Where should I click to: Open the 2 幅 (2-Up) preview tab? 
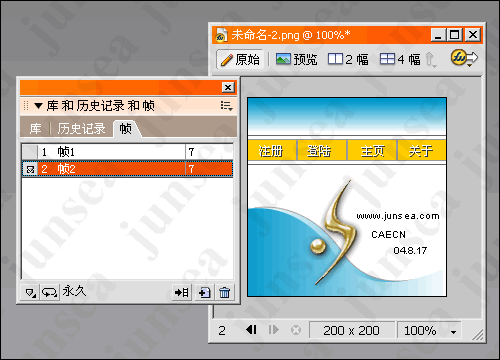(348, 60)
